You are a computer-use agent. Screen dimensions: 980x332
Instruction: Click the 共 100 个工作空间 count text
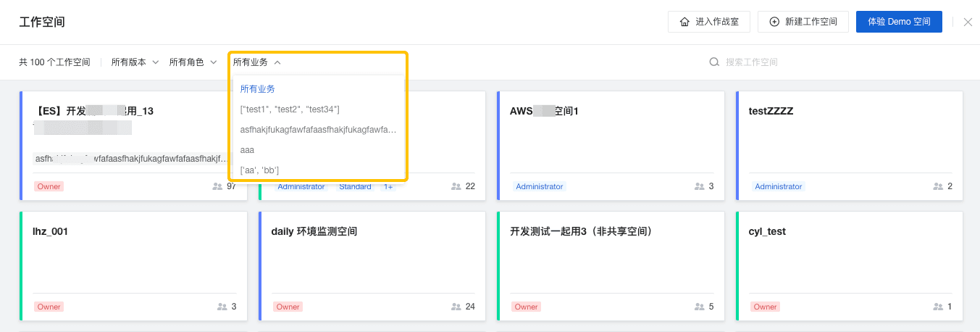(54, 62)
